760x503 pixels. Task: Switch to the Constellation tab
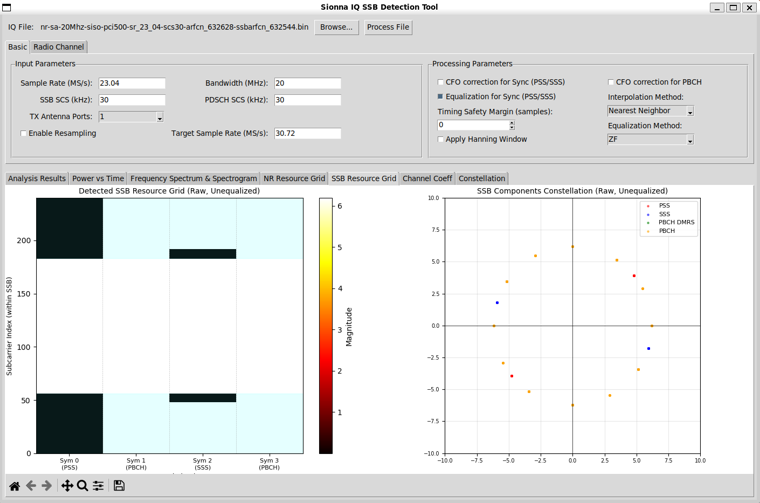482,178
